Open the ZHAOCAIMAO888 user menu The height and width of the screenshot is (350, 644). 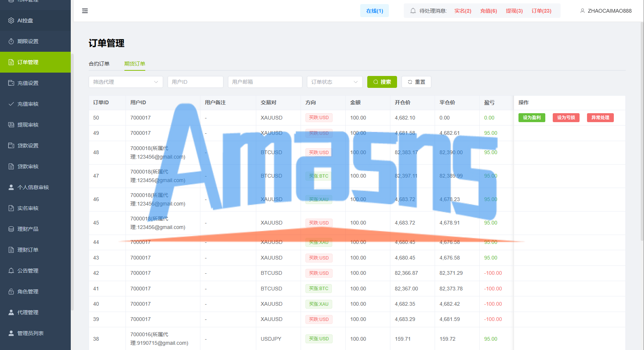(606, 11)
